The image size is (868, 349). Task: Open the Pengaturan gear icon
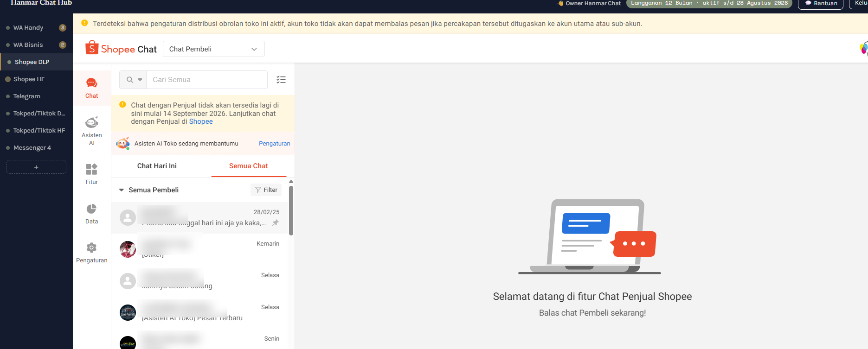coord(92,247)
